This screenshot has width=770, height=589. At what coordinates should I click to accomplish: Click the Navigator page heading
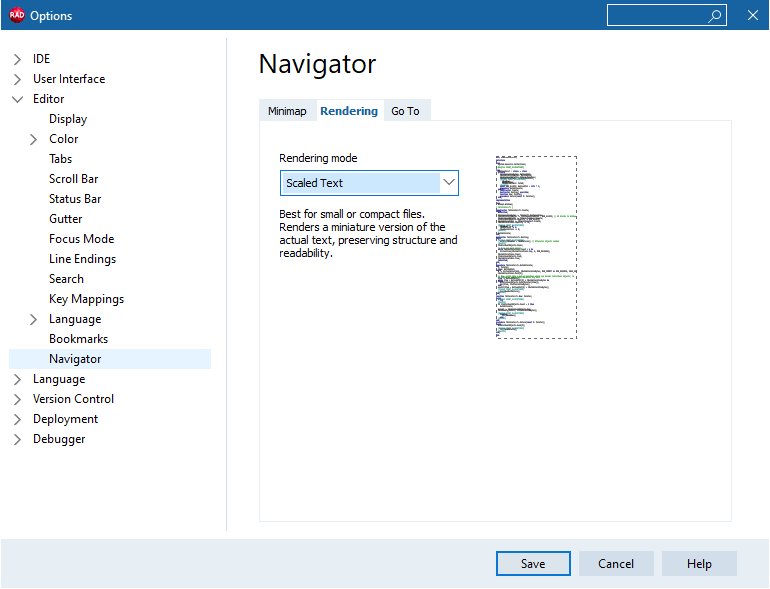(x=317, y=64)
